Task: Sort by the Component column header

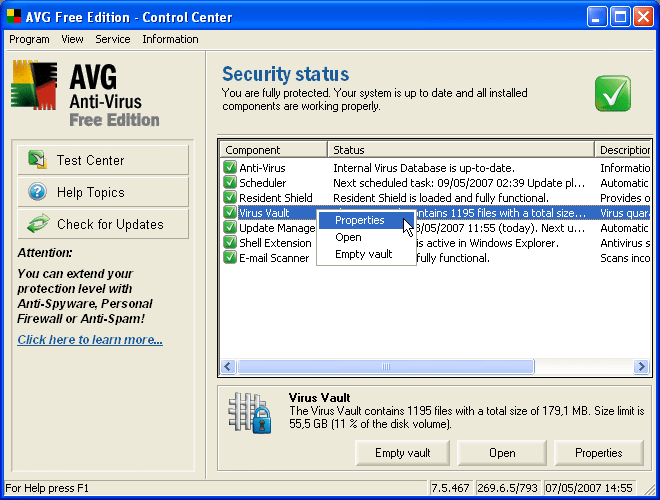Action: 274,150
